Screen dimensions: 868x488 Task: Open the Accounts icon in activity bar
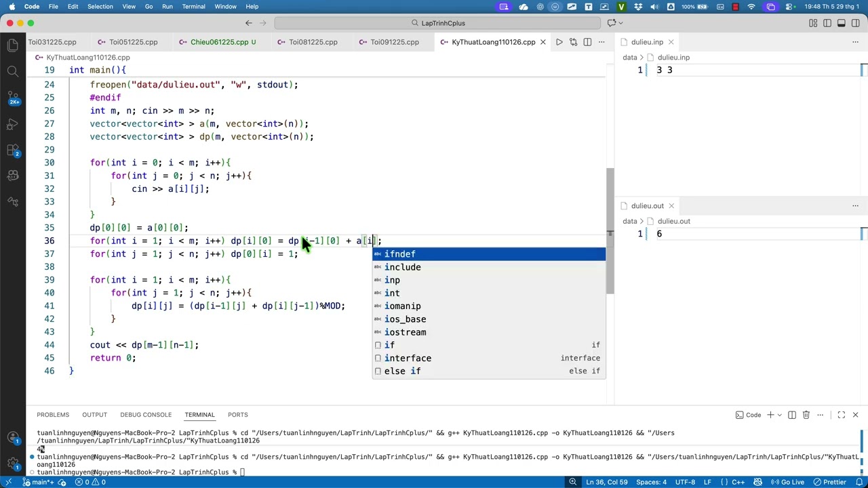point(12,438)
